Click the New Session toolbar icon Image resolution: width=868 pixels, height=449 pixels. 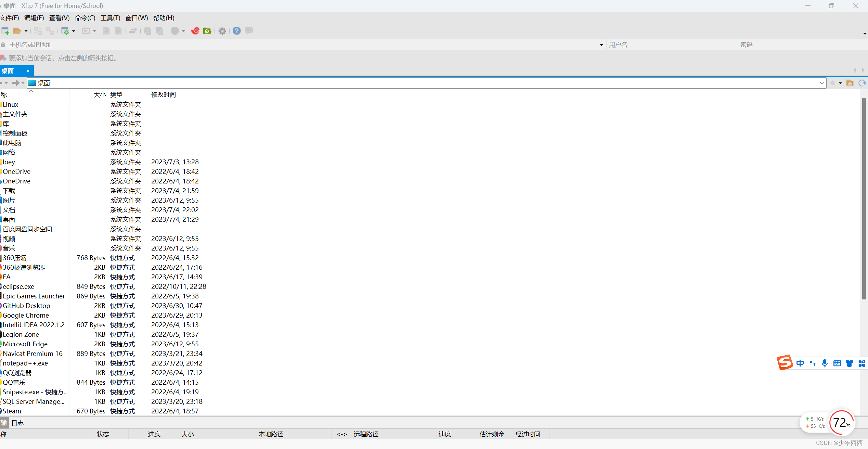pos(5,31)
